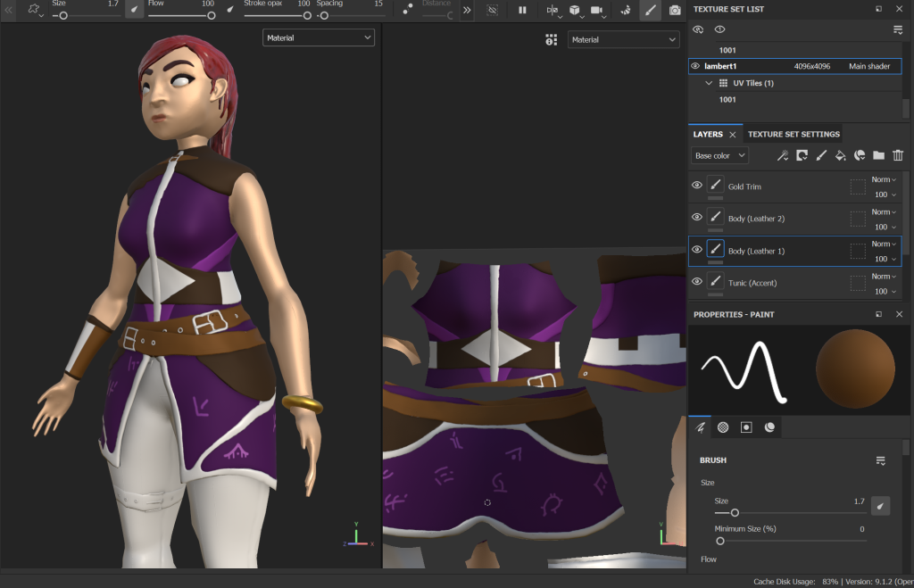Click the add fill layer bucket icon
The width and height of the screenshot is (914, 588).
(x=840, y=155)
